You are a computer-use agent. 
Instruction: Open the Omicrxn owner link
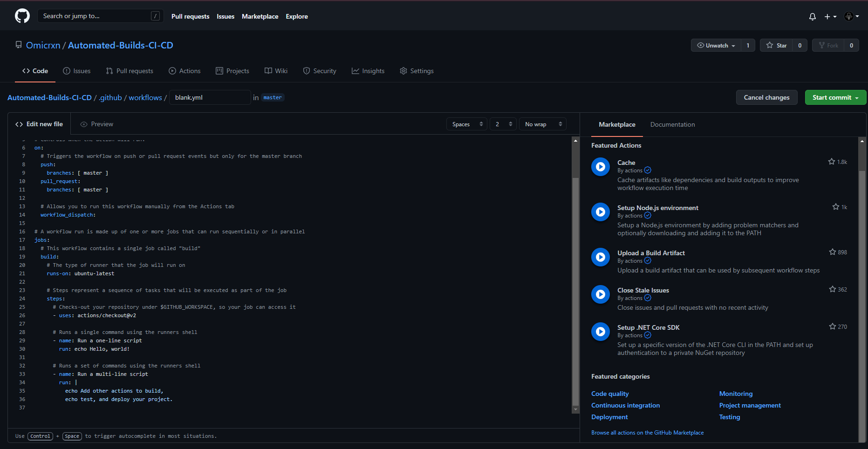tap(43, 45)
